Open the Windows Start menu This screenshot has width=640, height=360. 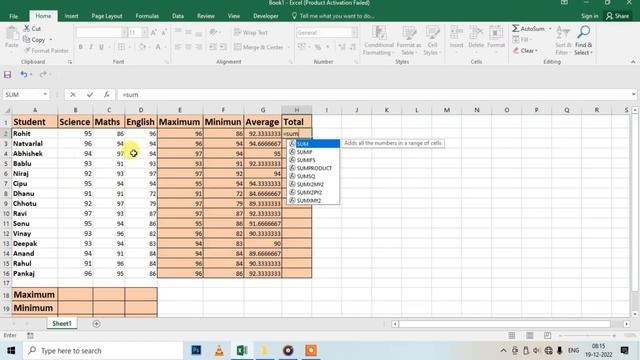pos(11,351)
